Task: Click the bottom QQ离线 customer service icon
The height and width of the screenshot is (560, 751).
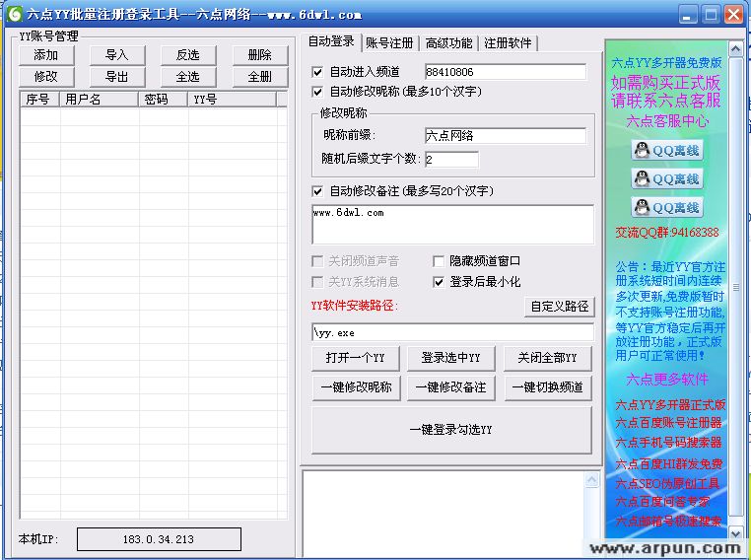Action: [666, 207]
